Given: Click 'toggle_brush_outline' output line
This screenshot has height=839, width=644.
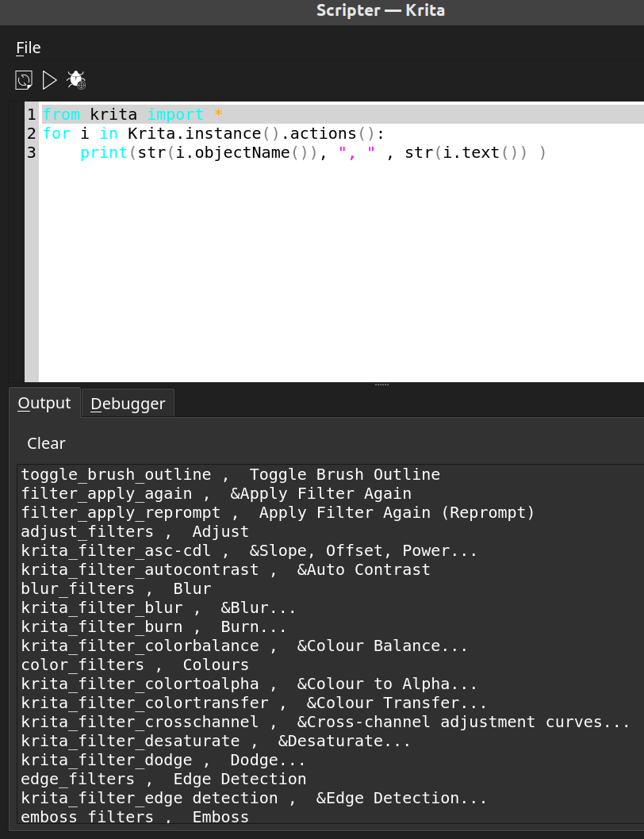Looking at the screenshot, I should click(230, 475).
